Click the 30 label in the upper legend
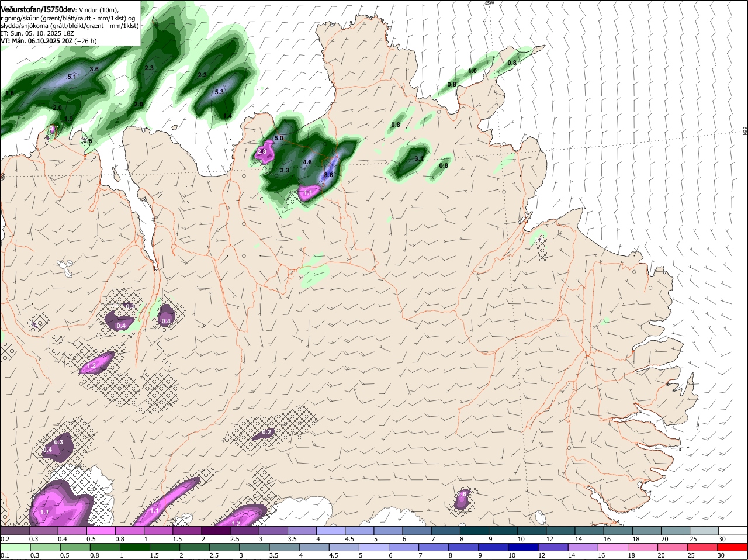This screenshot has width=748, height=560. pos(722,539)
